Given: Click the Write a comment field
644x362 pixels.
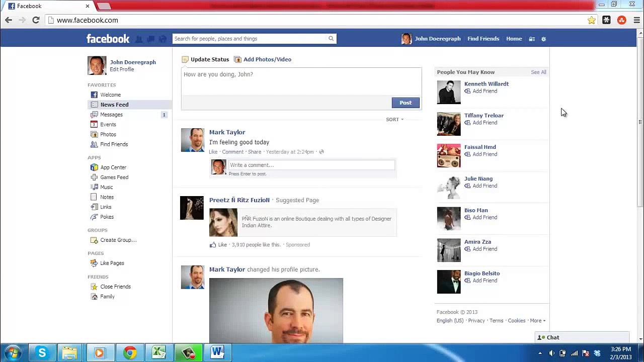Looking at the screenshot, I should click(311, 165).
